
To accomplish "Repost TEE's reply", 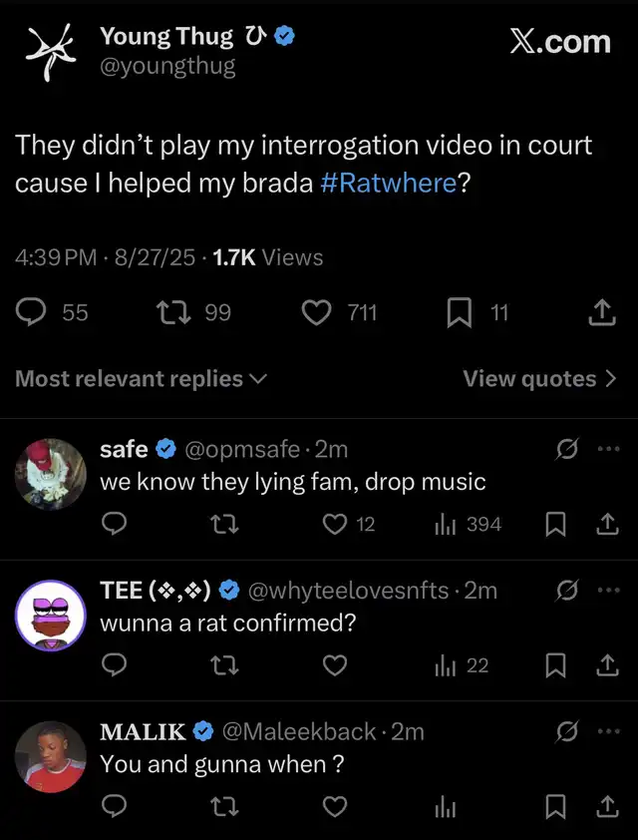I will [x=225, y=665].
